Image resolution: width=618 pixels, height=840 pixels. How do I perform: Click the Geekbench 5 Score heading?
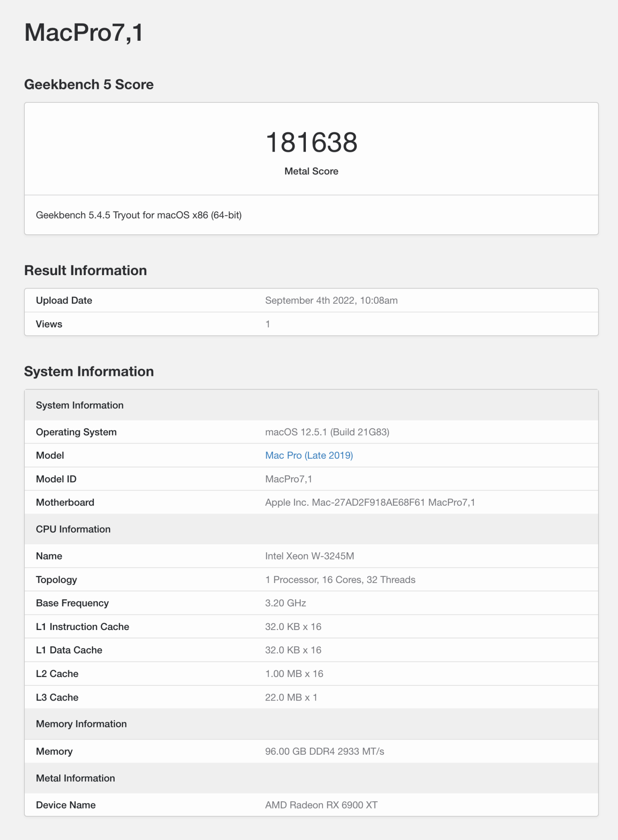89,84
